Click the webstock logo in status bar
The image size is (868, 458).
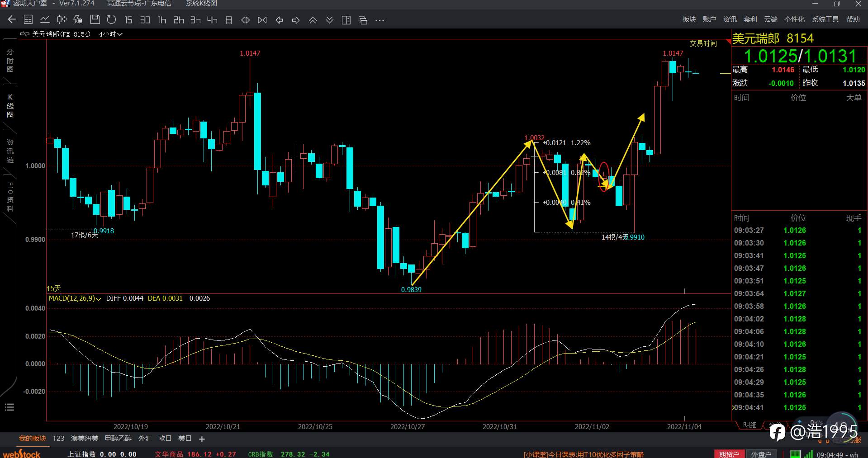21,454
